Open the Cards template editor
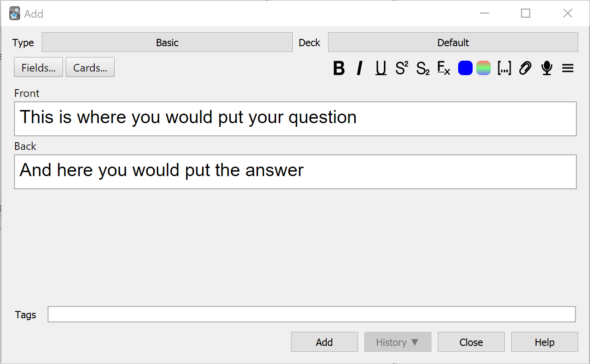This screenshot has width=590, height=364. (90, 67)
